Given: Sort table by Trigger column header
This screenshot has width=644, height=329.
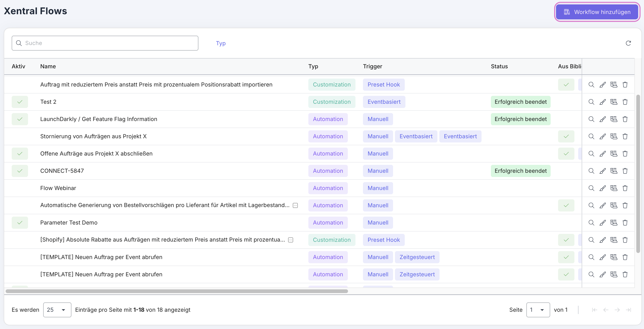Looking at the screenshot, I should [373, 66].
